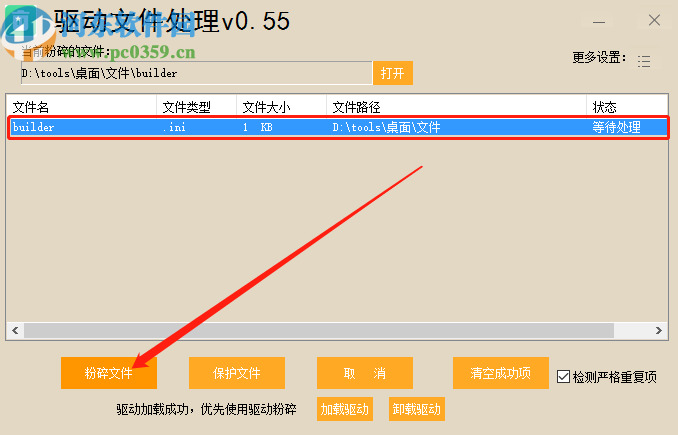Screen dimensions: 678x435
Task: Click the 1 KB file size cell
Action: pyautogui.click(x=258, y=127)
